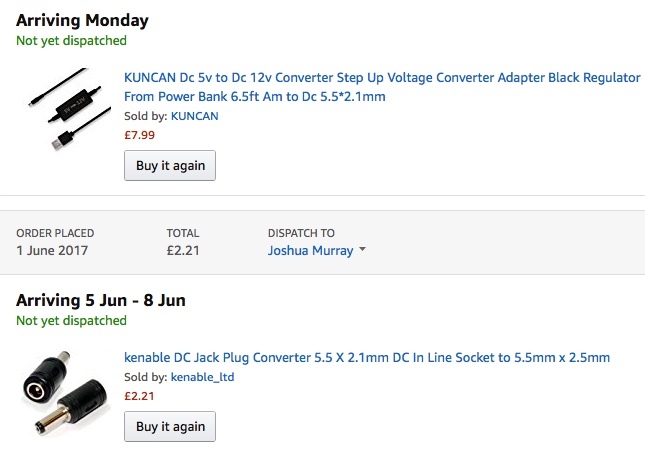Viewport: 645px width, 476px height.
Task: Click the Arriving 5 Jun - 8 Jun heading
Action: [100, 300]
